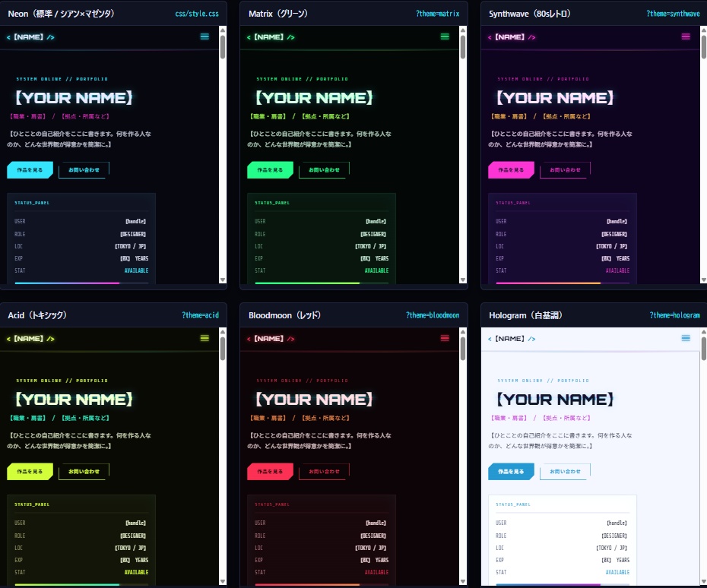Open hamburger menu in Bloodmoon theme preview
This screenshot has width=707, height=588.
pos(445,338)
